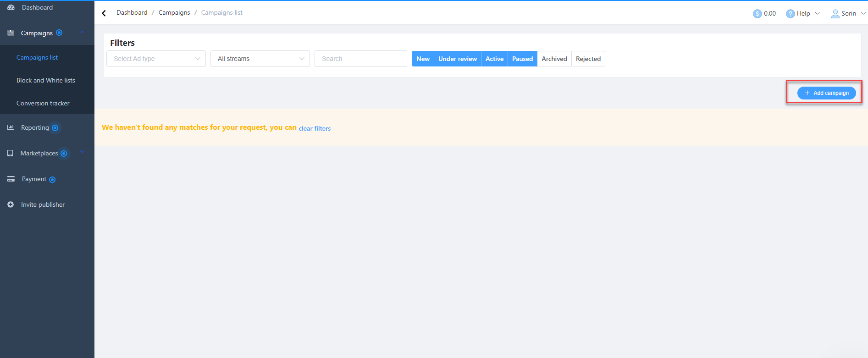Toggle the Archived status filter
The image size is (868, 358).
click(554, 59)
